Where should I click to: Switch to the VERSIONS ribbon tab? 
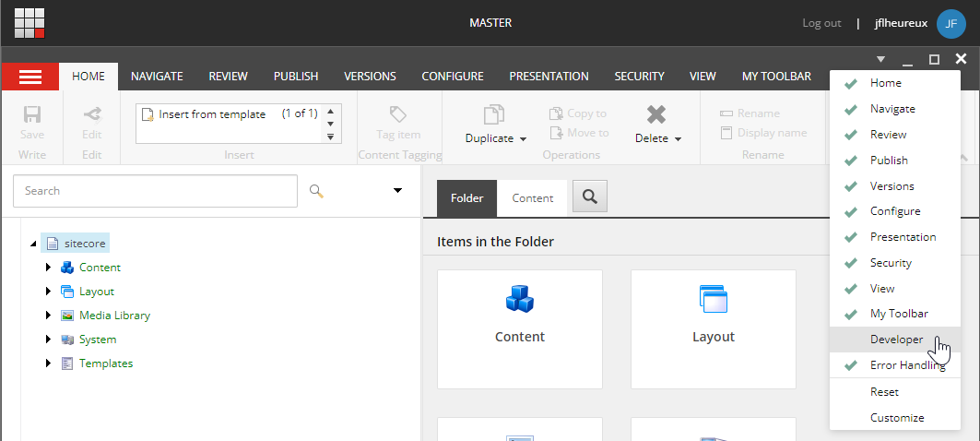(370, 77)
